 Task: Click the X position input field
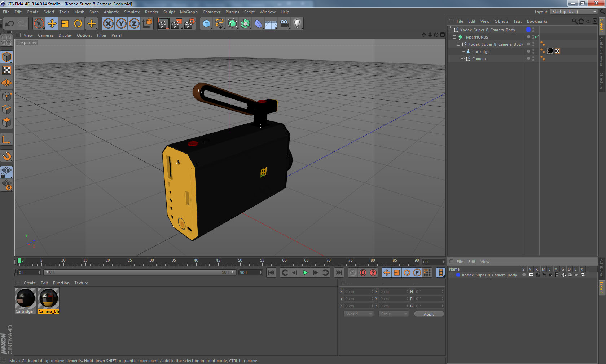coord(359,292)
